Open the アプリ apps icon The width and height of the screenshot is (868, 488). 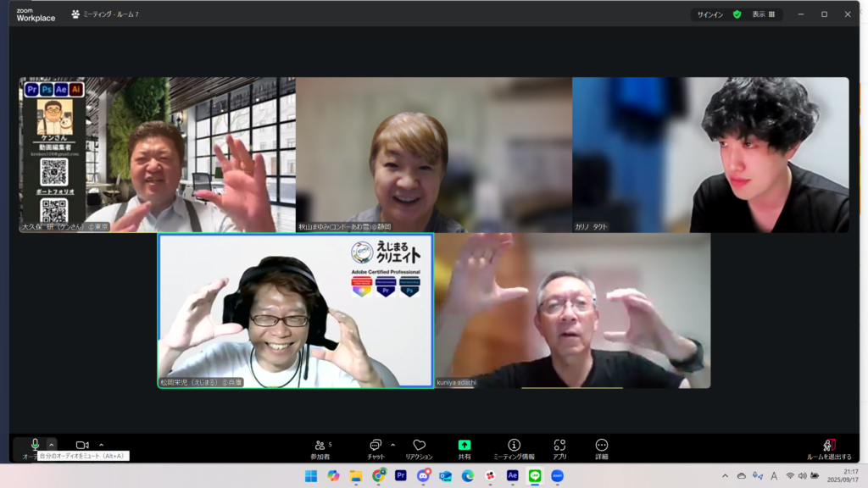click(559, 448)
